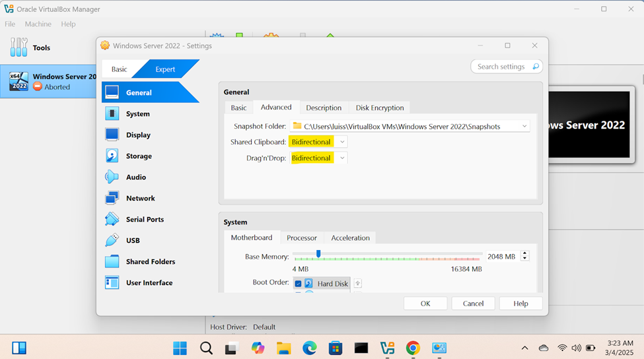
Task: Click the Tools icon in VirtualBox Manager
Action: tap(18, 47)
